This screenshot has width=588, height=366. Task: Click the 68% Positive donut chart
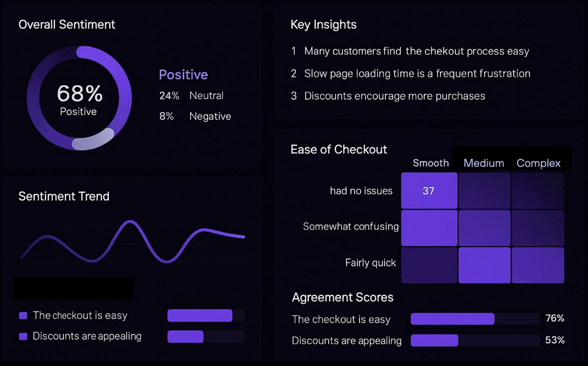click(x=78, y=97)
